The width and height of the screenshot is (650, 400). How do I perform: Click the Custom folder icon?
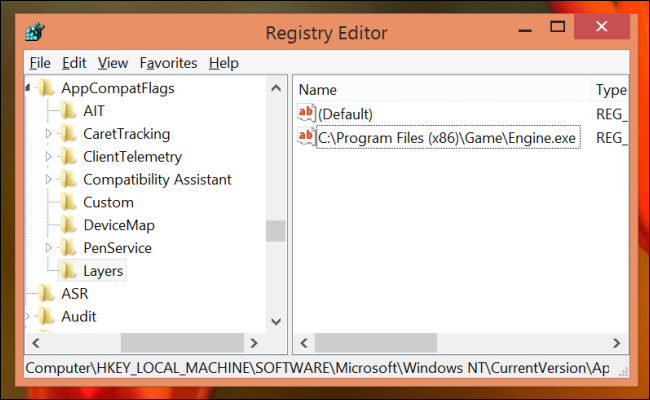(x=69, y=202)
